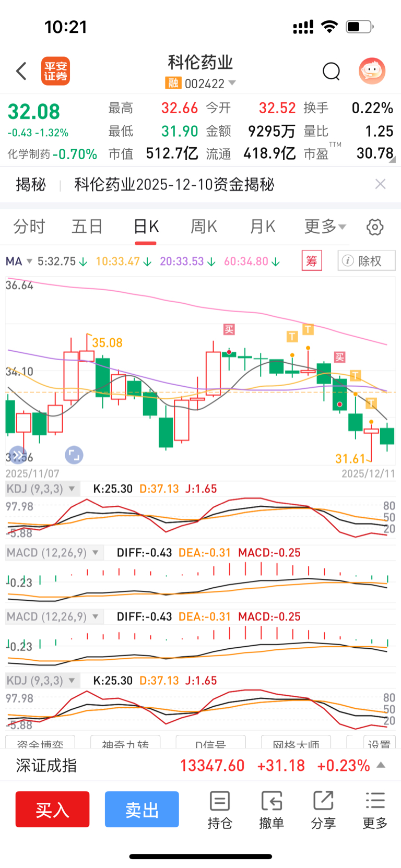Tap 最高 value 32.66
Viewport: 401px width, 868px height.
[180, 108]
